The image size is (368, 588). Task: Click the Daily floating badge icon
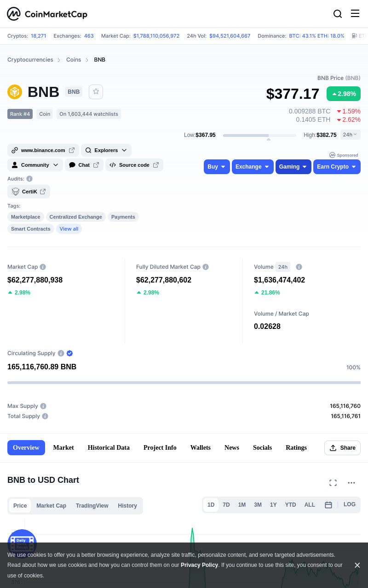[x=22, y=543]
